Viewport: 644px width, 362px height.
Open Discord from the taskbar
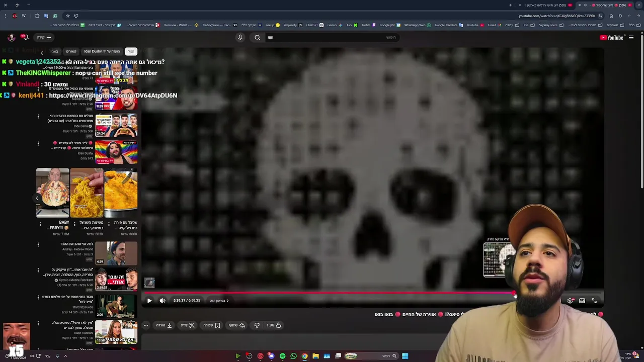pos(271,356)
